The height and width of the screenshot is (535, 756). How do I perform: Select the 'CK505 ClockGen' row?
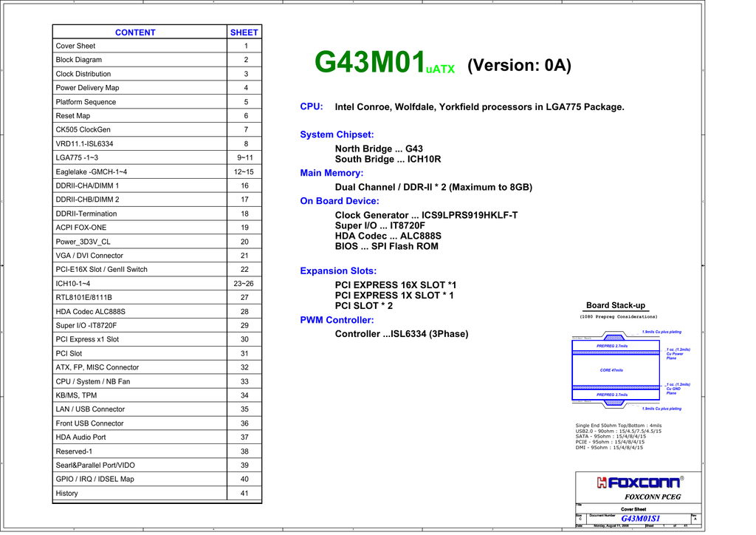tap(157, 130)
